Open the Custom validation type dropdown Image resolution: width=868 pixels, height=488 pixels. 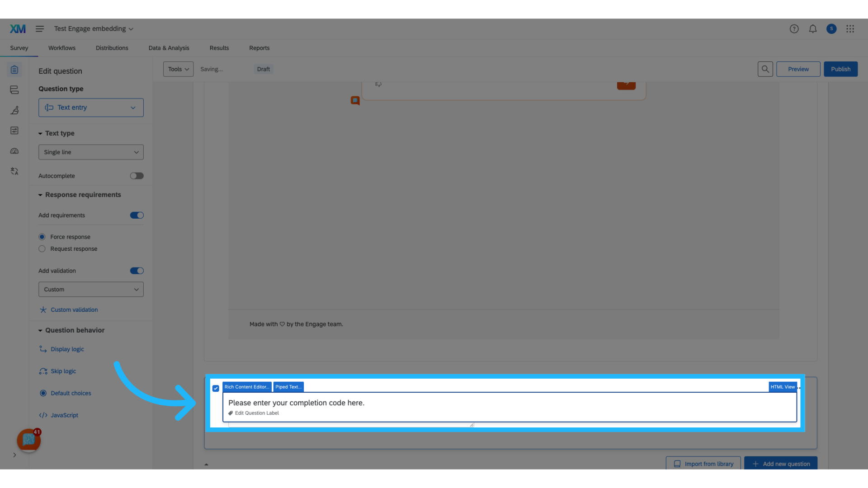pos(91,289)
